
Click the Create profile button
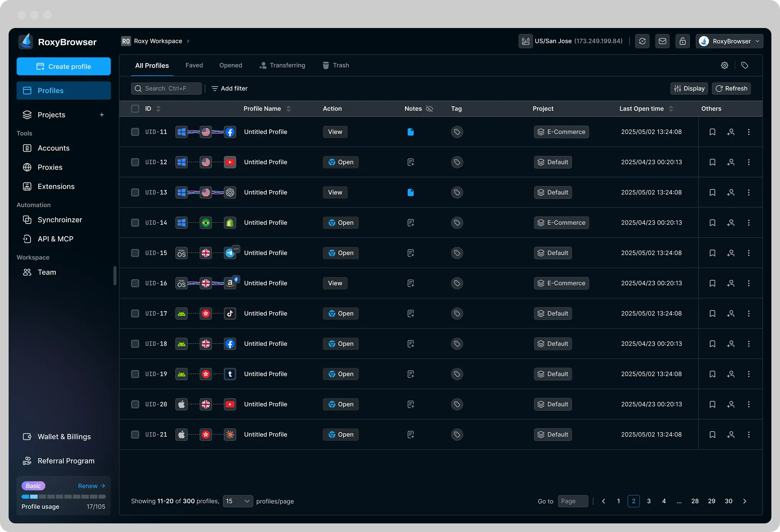click(64, 66)
